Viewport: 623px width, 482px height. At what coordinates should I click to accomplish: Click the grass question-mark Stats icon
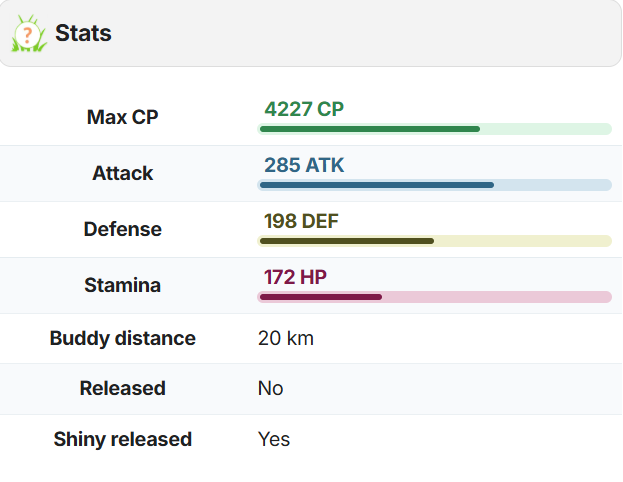tap(29, 34)
